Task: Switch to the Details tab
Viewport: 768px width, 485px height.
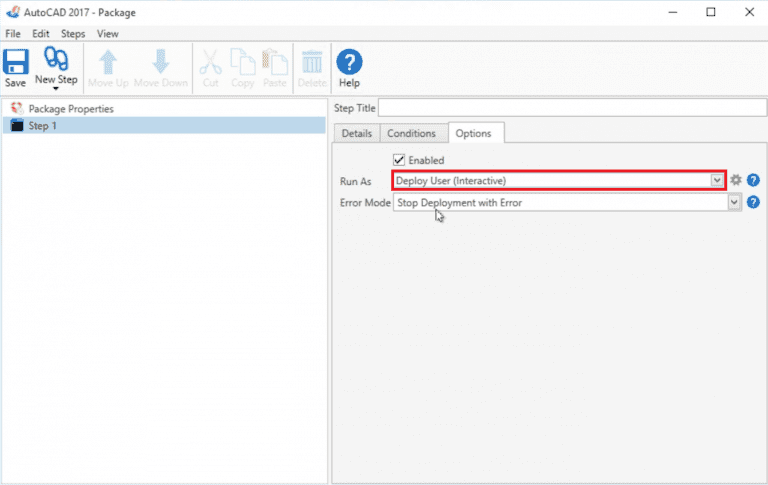Action: click(357, 133)
